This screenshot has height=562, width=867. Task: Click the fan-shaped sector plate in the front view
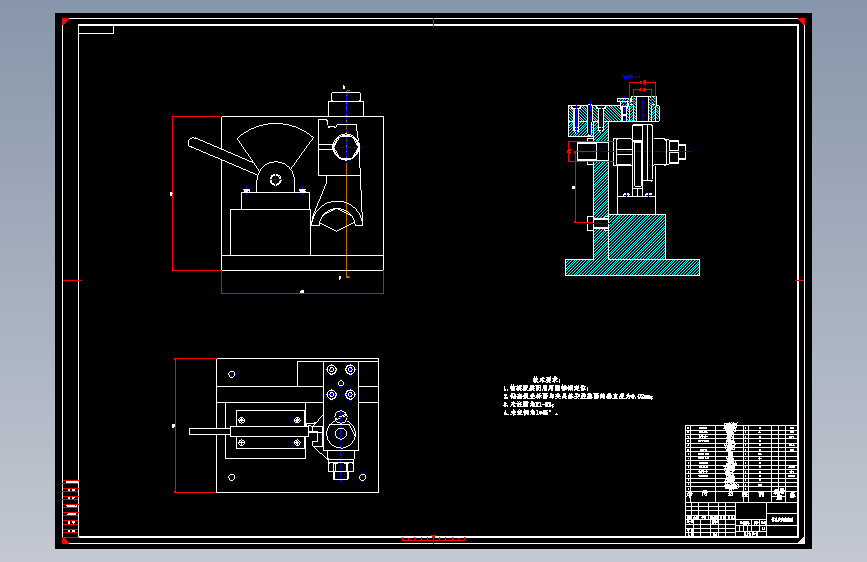pyautogui.click(x=275, y=146)
